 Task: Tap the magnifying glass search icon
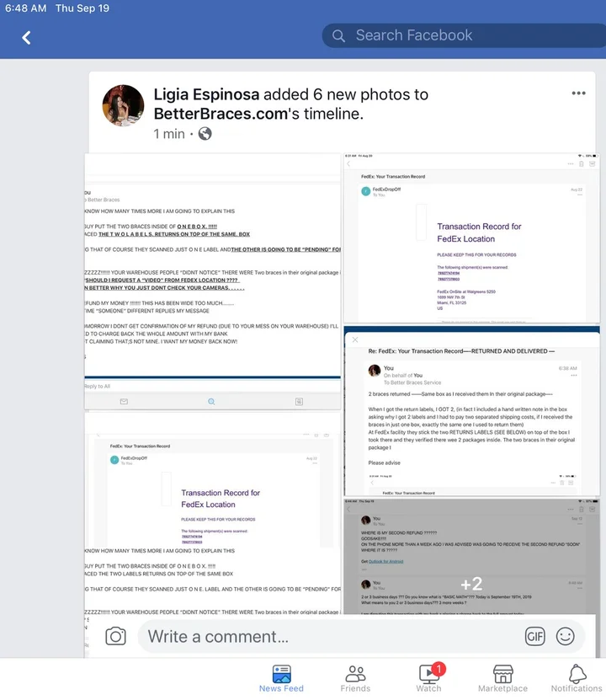[338, 35]
